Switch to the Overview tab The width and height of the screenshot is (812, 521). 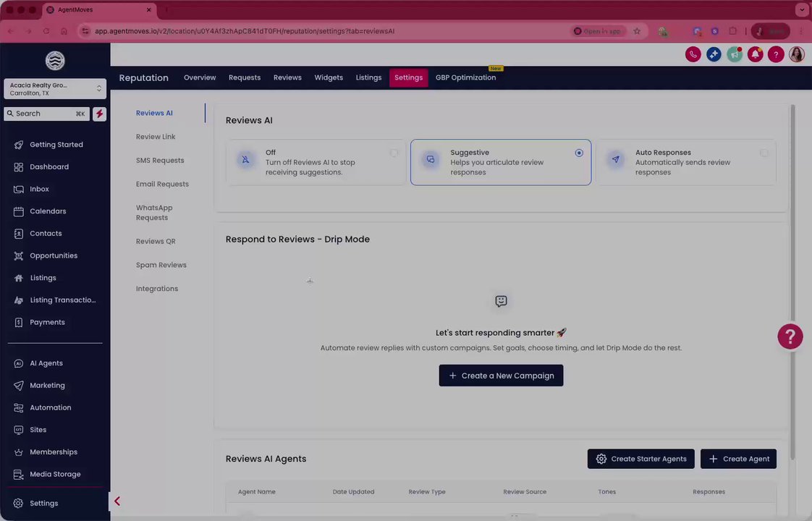pos(200,77)
